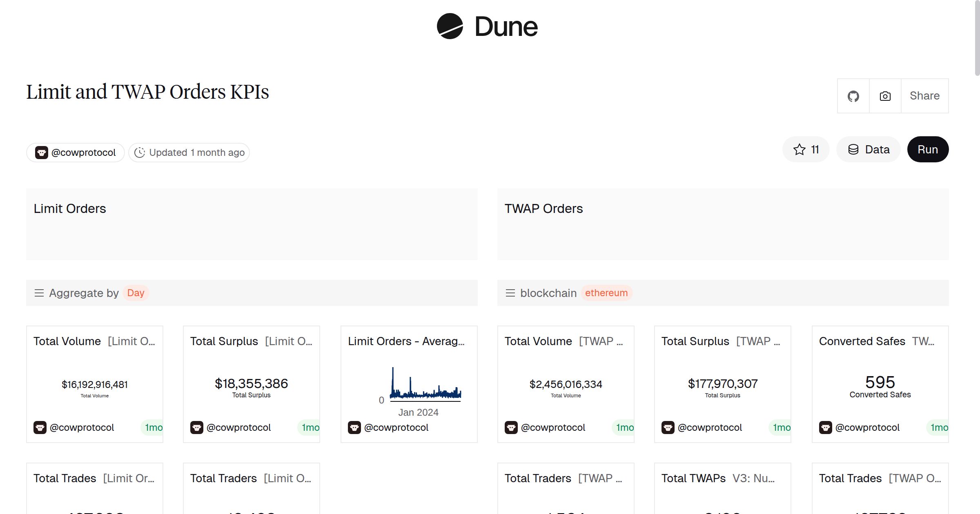The image size is (980, 514).
Task: Open the Aggregate by parameter menu icon
Action: (x=39, y=293)
